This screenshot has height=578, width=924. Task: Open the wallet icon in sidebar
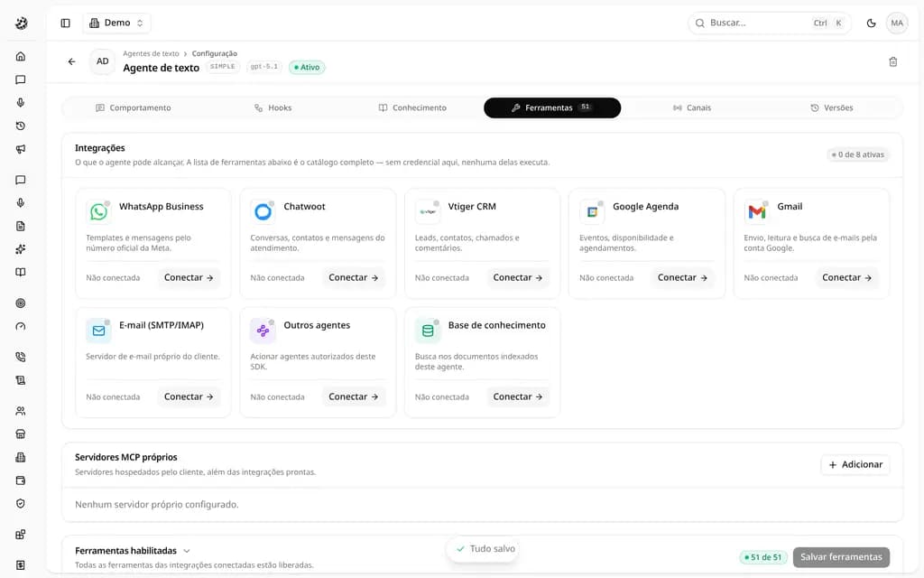[21, 480]
